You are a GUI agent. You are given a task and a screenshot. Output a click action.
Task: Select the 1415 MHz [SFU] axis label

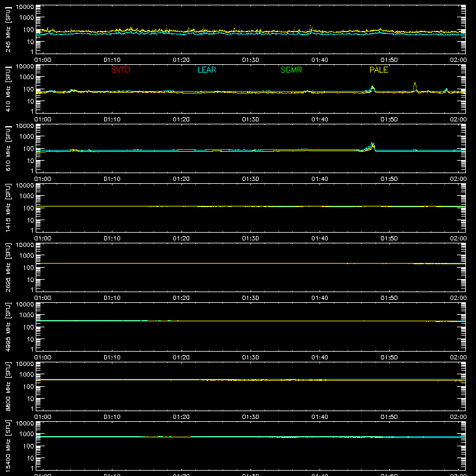(x=8, y=208)
